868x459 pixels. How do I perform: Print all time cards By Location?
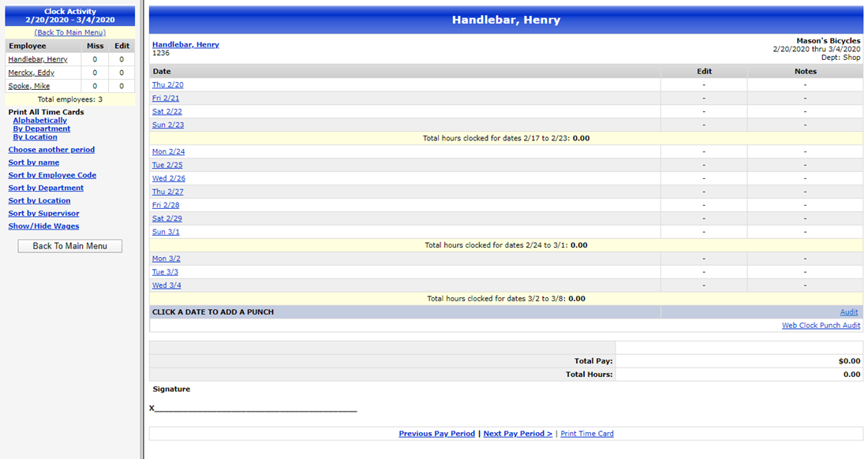35,136
